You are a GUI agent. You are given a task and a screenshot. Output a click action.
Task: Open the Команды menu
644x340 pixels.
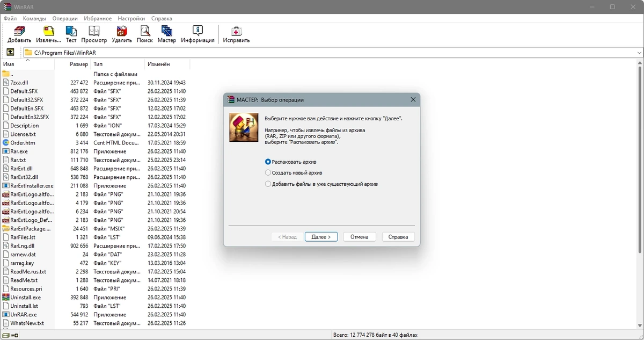(34, 18)
